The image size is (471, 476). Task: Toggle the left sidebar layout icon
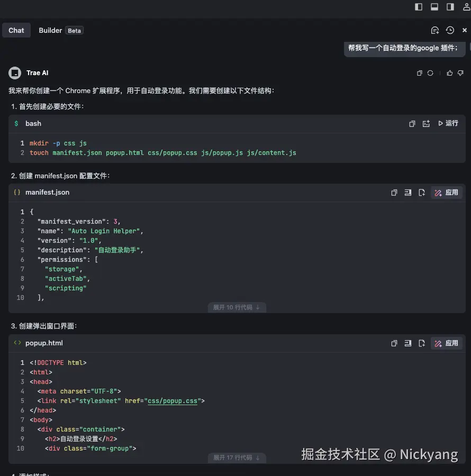coord(419,7)
